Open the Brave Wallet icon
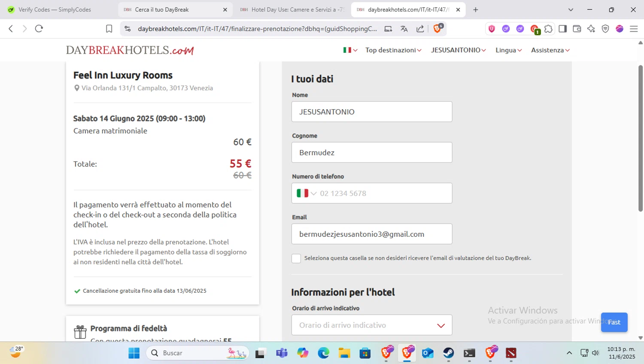 click(x=577, y=29)
